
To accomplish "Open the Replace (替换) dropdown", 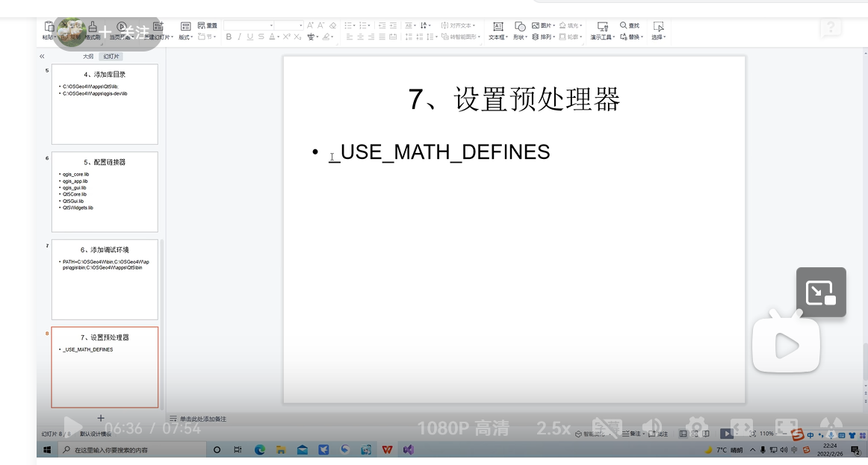I will pos(632,37).
